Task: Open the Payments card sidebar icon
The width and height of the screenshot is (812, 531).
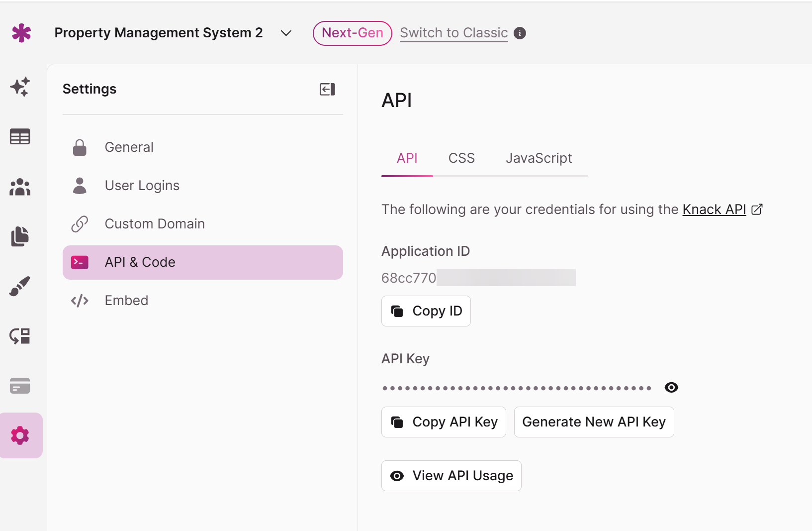Action: (x=20, y=386)
